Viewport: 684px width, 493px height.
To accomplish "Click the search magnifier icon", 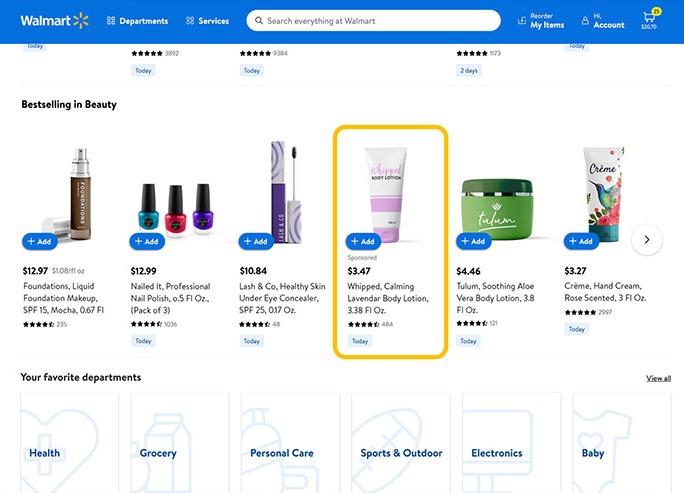I will coord(259,21).
